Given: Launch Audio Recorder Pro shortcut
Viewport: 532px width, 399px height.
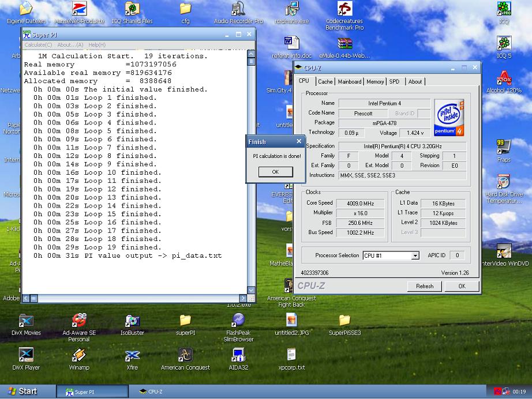Looking at the screenshot, I should [238, 12].
